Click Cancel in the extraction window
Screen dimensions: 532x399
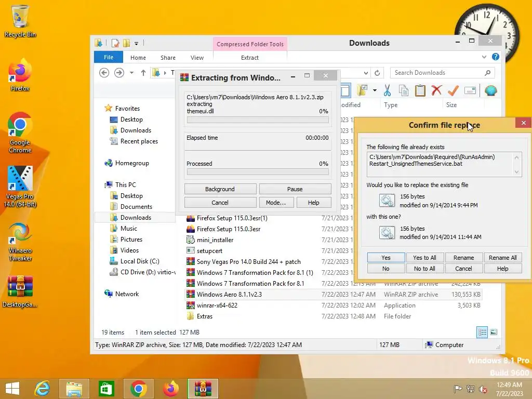click(220, 203)
